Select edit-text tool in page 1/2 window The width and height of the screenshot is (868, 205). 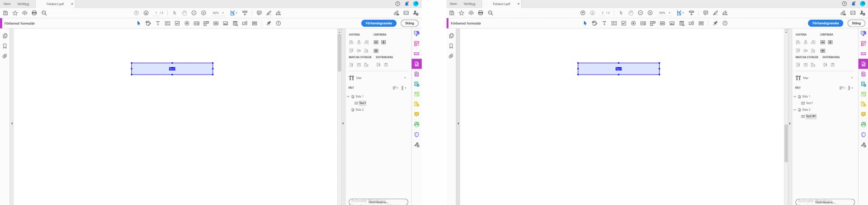coord(148,23)
